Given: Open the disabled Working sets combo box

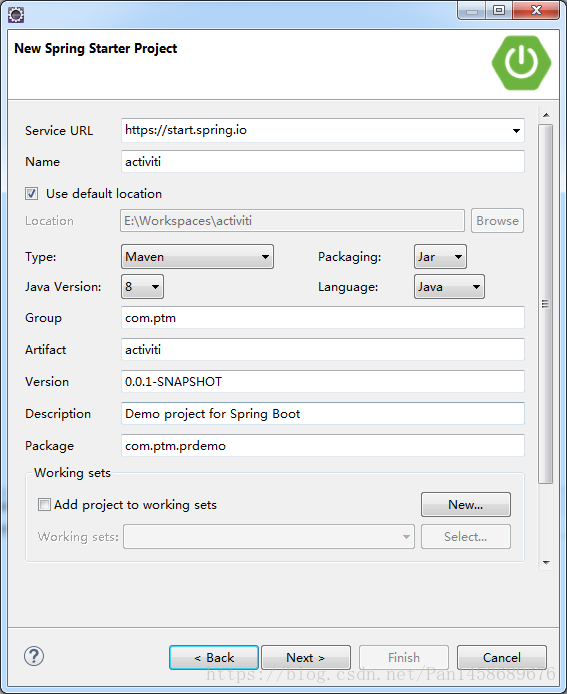Looking at the screenshot, I should coord(269,537).
